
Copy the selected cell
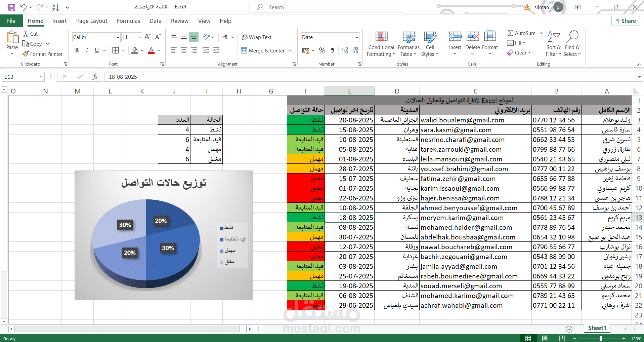pyautogui.click(x=33, y=44)
